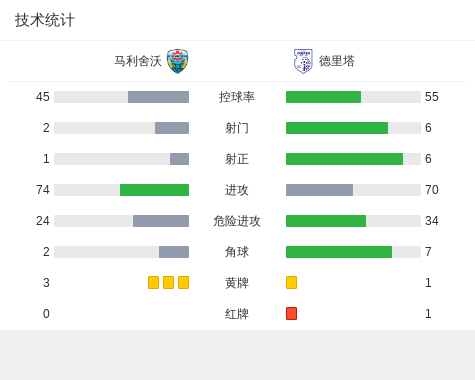The height and width of the screenshot is (380, 475).
Task: Select the 技术统计 section heading
Action: (45, 20)
